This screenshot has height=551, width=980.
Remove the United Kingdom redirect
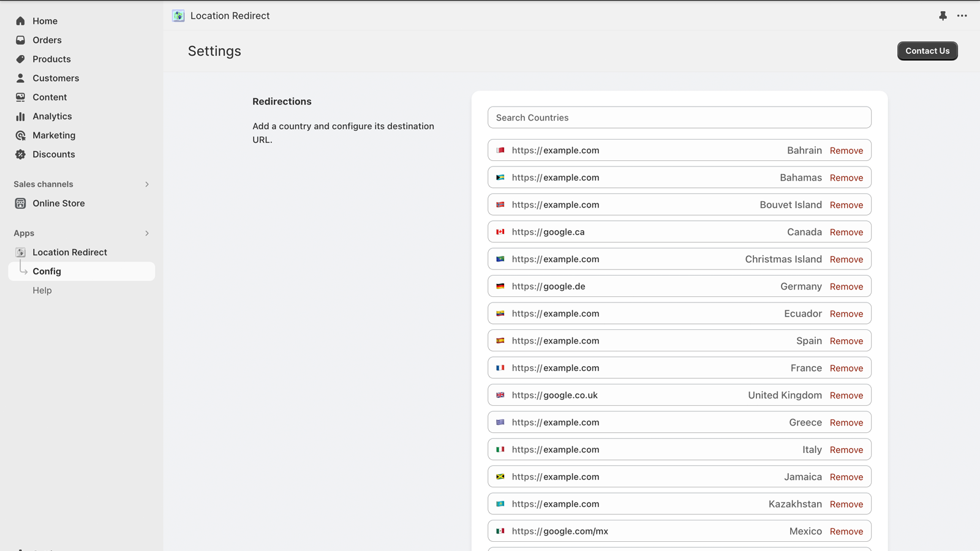[846, 395]
